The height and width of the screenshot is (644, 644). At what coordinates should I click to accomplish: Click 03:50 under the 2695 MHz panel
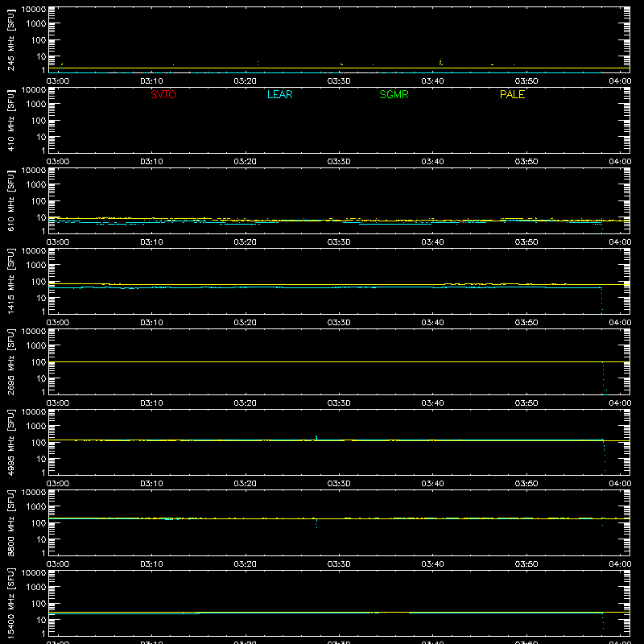click(x=526, y=403)
